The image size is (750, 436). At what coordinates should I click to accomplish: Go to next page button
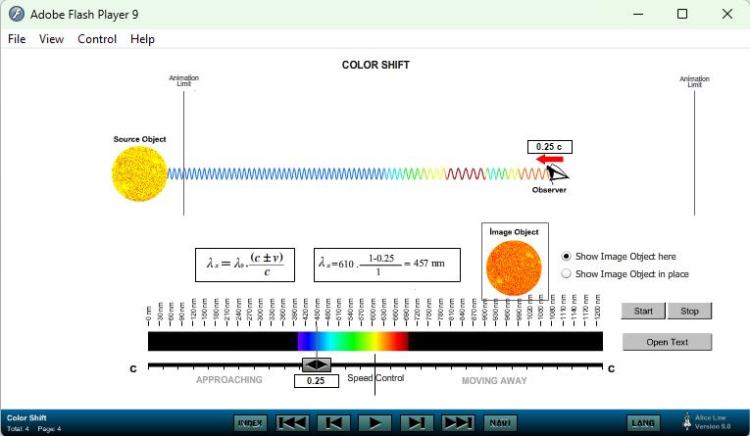coord(416,423)
